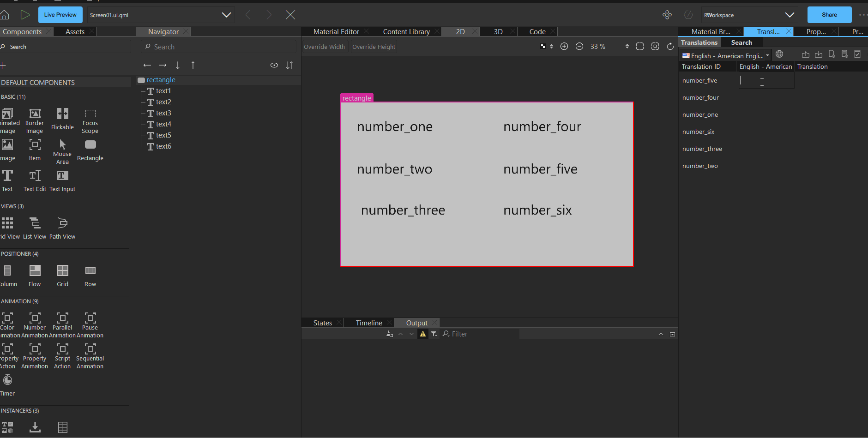Image resolution: width=868 pixels, height=438 pixels.
Task: Click the Grid positioner icon
Action: point(62,270)
